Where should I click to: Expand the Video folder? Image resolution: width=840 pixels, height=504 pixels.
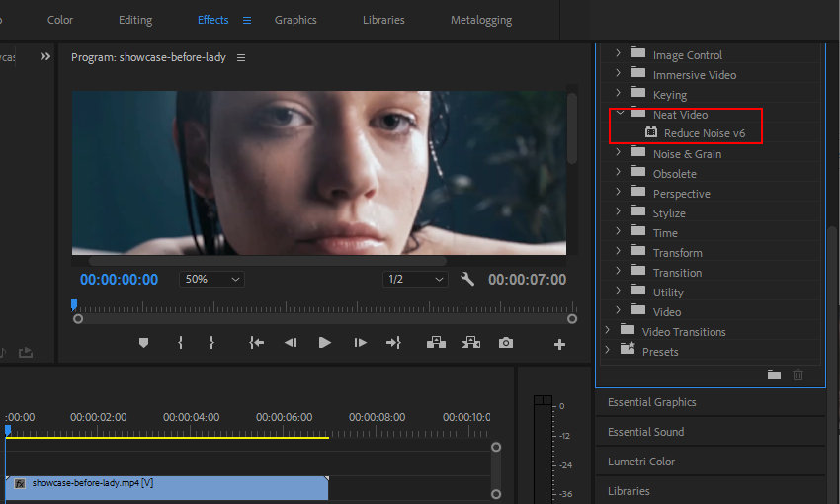[619, 310]
